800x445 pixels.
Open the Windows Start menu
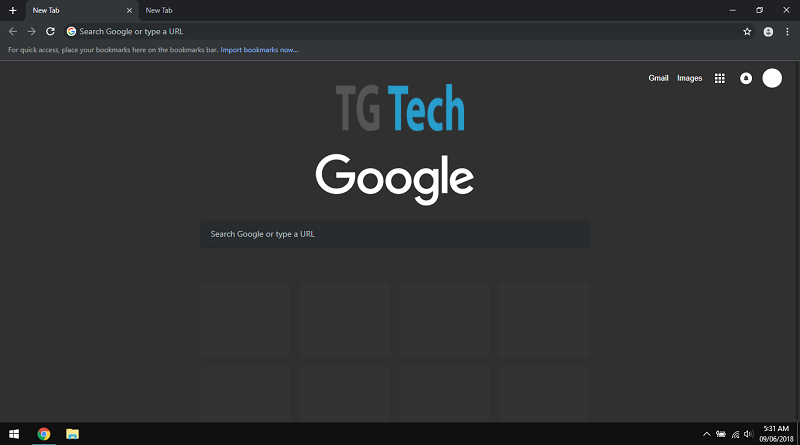[14, 434]
